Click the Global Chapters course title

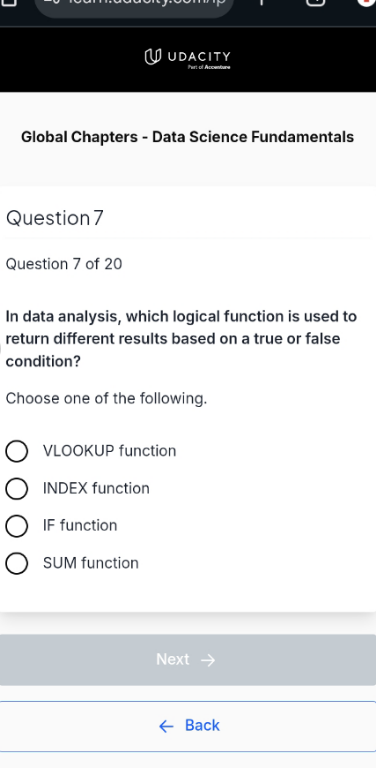tap(188, 137)
